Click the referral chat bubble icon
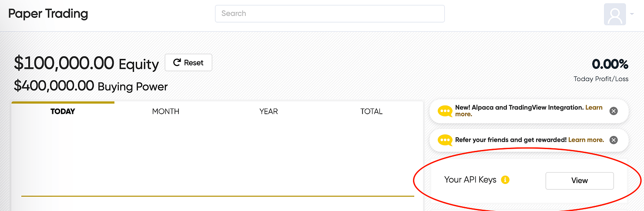This screenshot has height=211, width=644. (x=445, y=140)
